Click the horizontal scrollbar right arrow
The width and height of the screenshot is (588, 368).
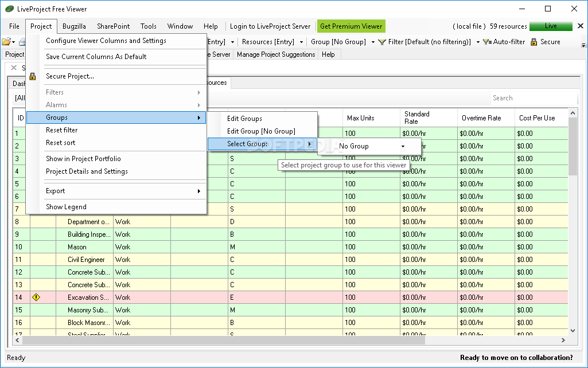coord(563,340)
